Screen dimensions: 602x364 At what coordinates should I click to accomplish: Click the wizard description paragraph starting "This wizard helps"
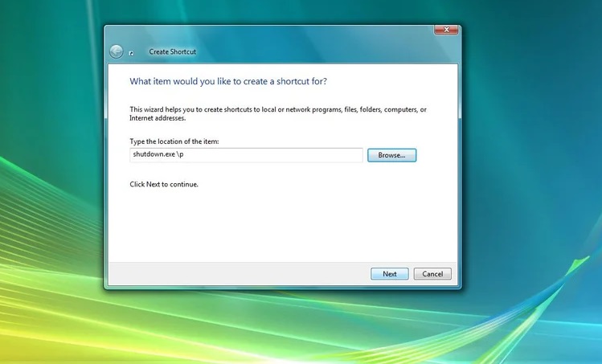pos(278,113)
